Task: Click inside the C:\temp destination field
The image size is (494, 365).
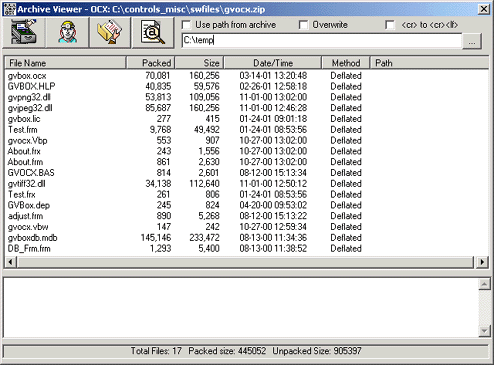Action: pyautogui.click(x=322, y=40)
